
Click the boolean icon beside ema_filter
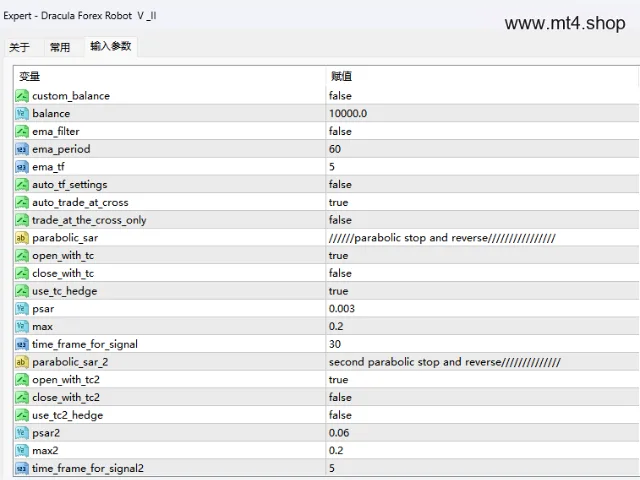coord(22,131)
